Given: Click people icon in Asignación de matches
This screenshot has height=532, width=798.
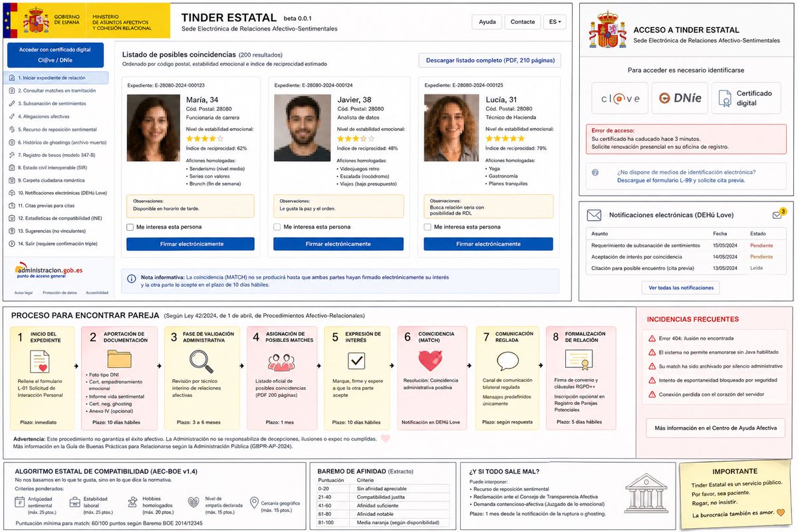Looking at the screenshot, I should [x=283, y=362].
